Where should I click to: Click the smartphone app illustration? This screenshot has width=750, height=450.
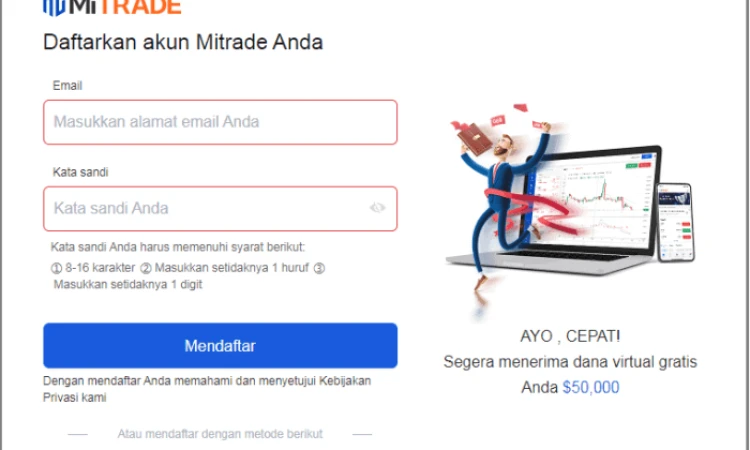675,222
